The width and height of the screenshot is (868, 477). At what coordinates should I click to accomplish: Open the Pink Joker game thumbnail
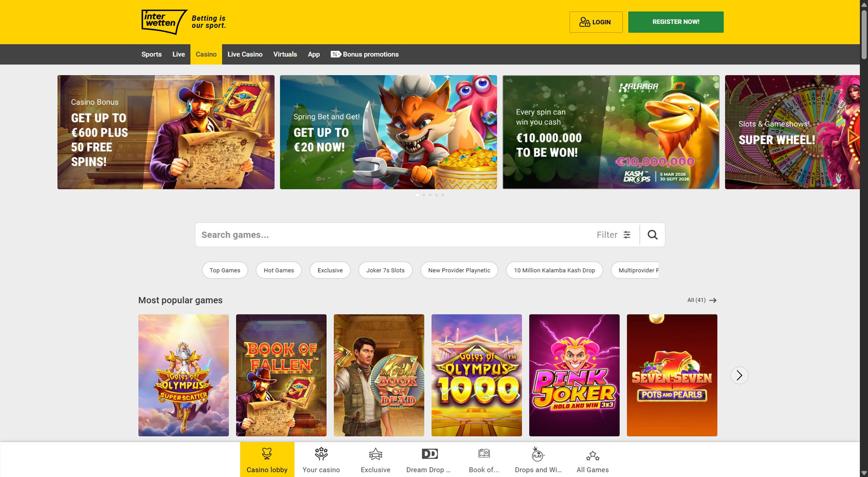coord(574,375)
